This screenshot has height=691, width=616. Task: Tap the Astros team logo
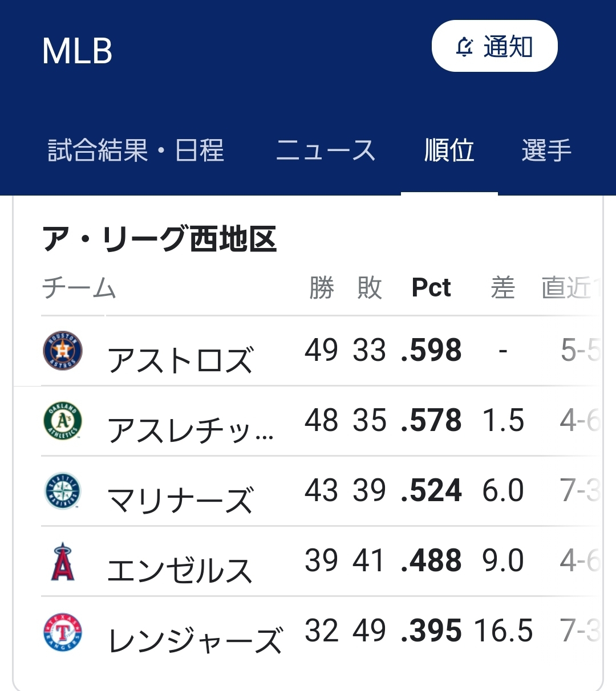point(63,351)
